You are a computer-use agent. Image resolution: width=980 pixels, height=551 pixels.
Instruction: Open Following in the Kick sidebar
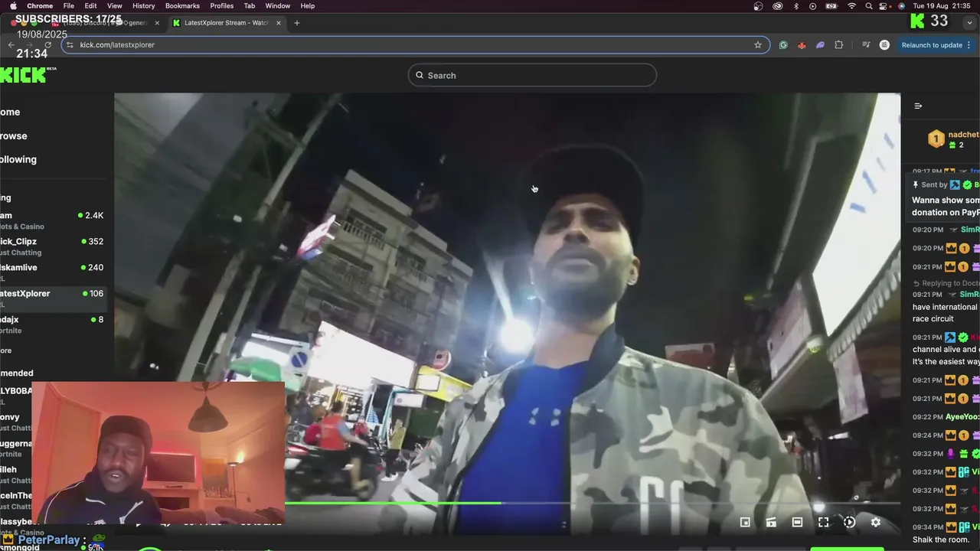tap(18, 159)
